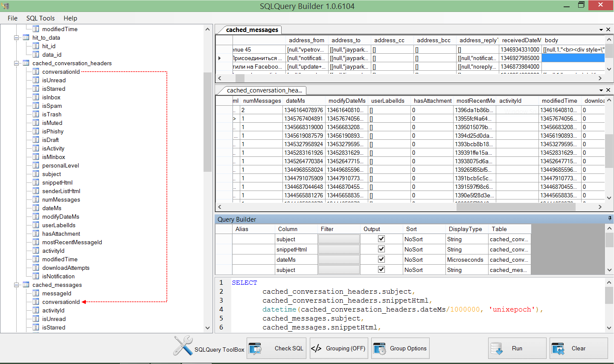
Task: Click the cached_conversation_headers table icon
Action: (26, 63)
